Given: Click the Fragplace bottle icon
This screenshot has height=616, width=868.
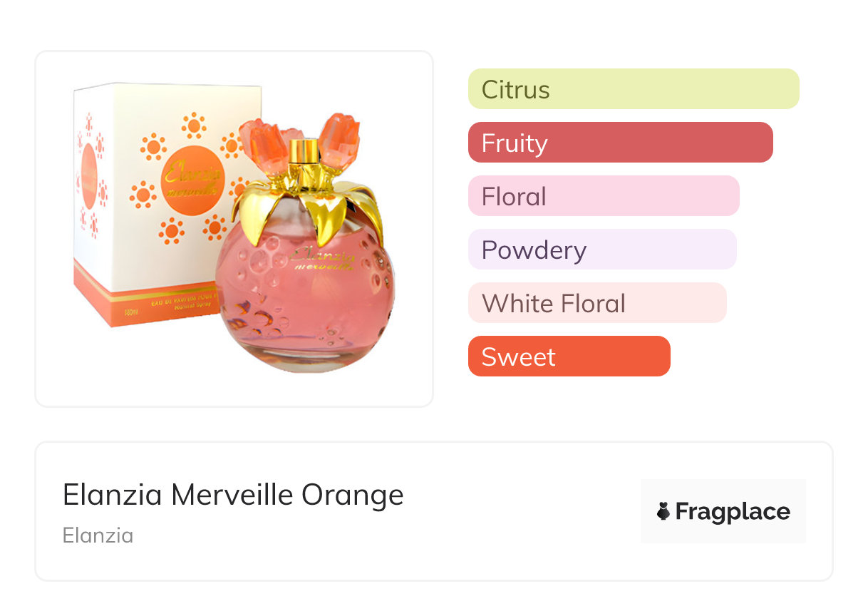Looking at the screenshot, I should (663, 511).
